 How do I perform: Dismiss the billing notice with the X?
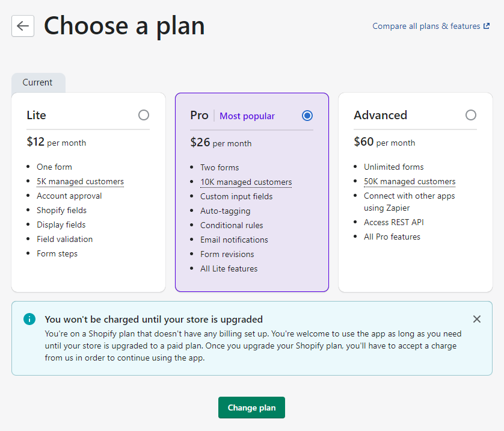point(477,319)
